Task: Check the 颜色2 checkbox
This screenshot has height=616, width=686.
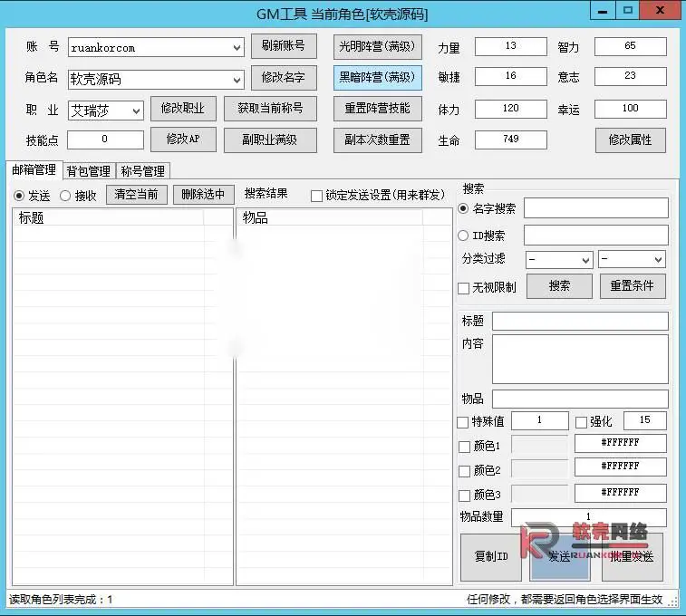Action: coord(464,471)
